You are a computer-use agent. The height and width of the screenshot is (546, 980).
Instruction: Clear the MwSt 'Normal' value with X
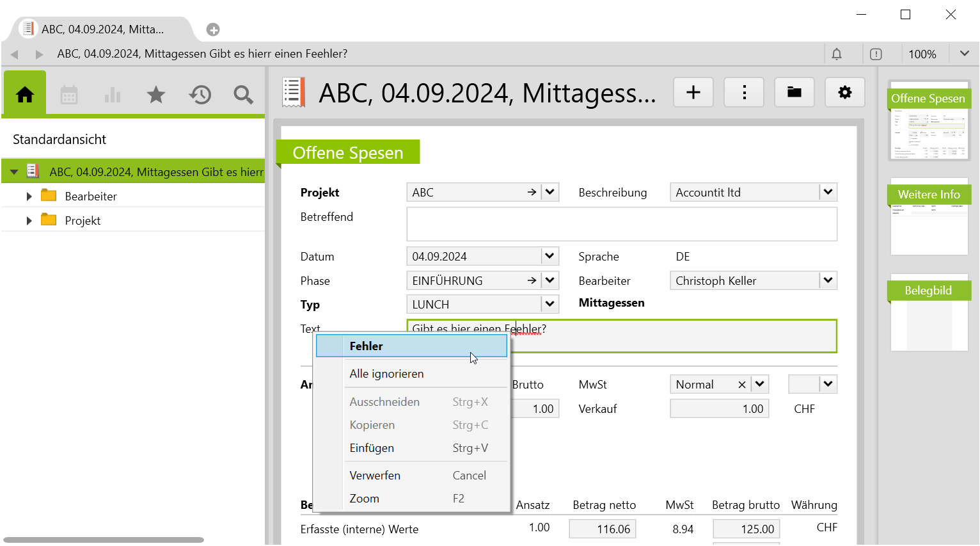[741, 385]
